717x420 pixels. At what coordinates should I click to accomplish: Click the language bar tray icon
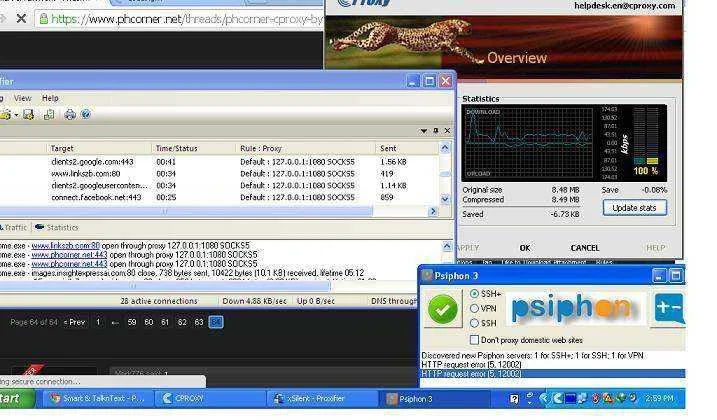530,398
